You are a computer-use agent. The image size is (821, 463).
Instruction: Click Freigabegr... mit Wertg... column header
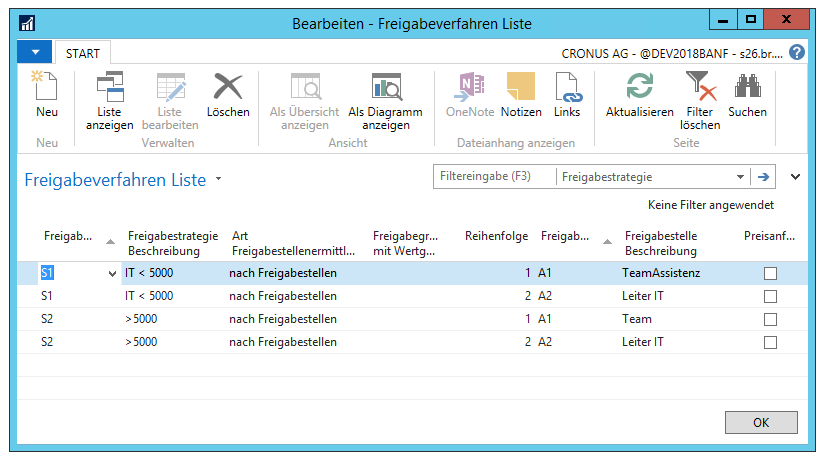pos(405,244)
